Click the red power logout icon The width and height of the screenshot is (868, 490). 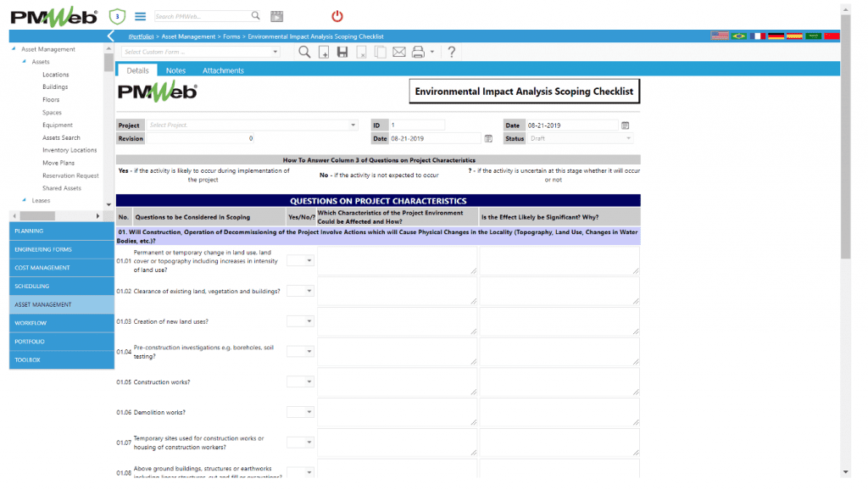tap(337, 16)
